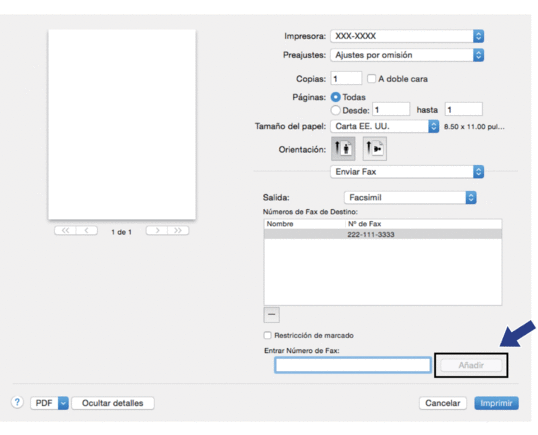This screenshot has width=538, height=435.
Task: Jump to last page preview arrow
Action: tap(178, 231)
